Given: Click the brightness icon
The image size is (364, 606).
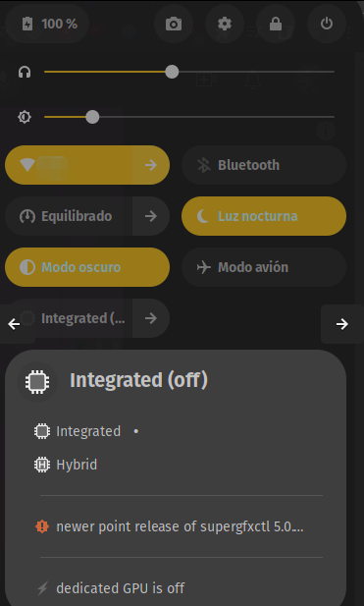Looking at the screenshot, I should pos(25,117).
